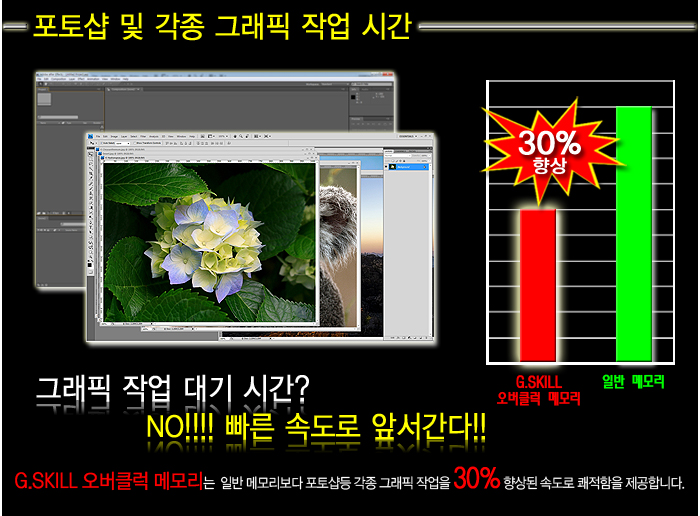Screen dimensions: 700x516
Task: Open the Auto-Select target dropdown
Action: 123,143
